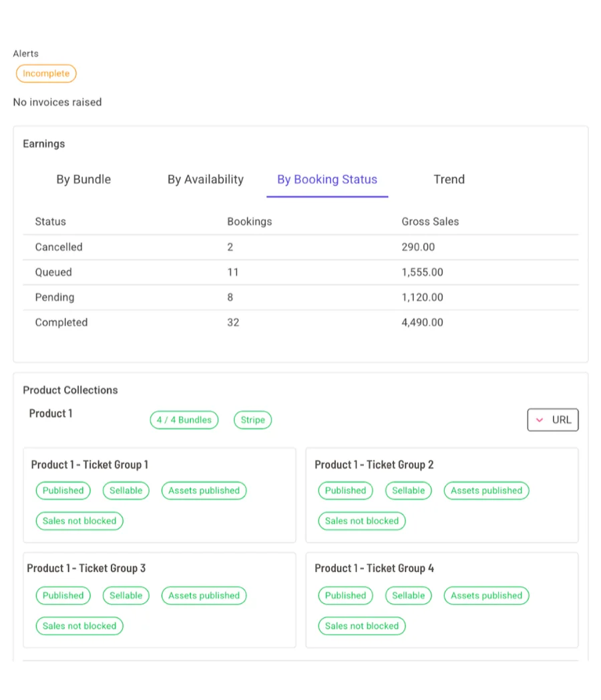Click the 4,490.00 gross sales value
Image resolution: width=601 pixels, height=700 pixels.
click(x=422, y=322)
